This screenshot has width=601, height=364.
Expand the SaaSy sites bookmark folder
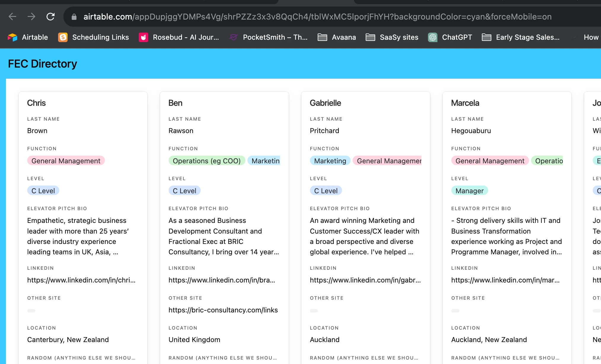click(392, 37)
